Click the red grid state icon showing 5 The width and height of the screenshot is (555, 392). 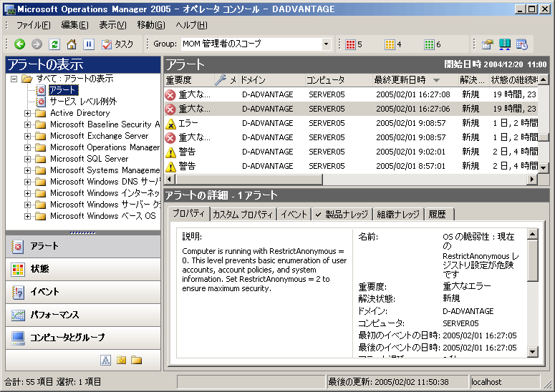(x=350, y=44)
